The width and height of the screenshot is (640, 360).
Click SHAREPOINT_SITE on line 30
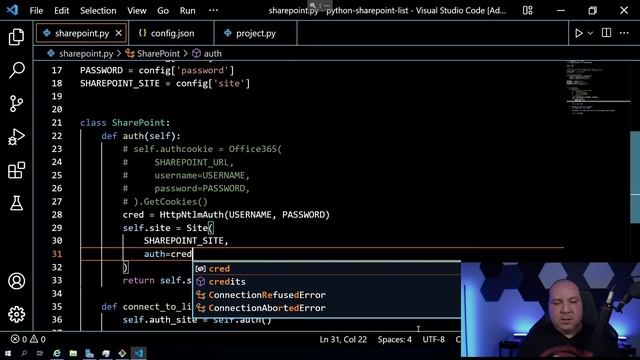183,241
